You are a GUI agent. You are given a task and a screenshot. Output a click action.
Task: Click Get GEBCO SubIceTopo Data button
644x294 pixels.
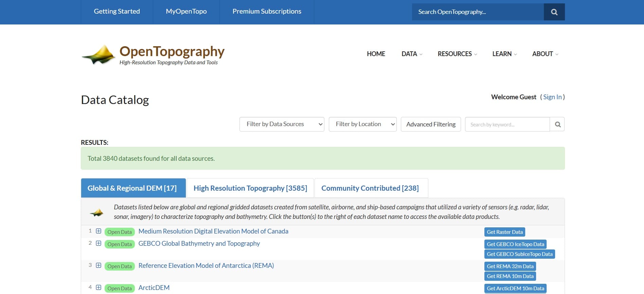pyautogui.click(x=519, y=254)
